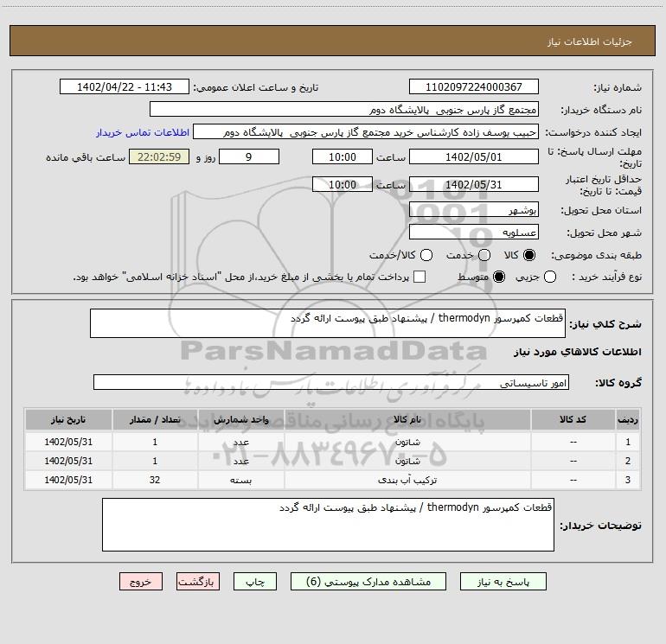Screen dimensions: 666x644
Task: Click the اطلاعات کالاهای مورد نیاز heading
Action: click(578, 352)
